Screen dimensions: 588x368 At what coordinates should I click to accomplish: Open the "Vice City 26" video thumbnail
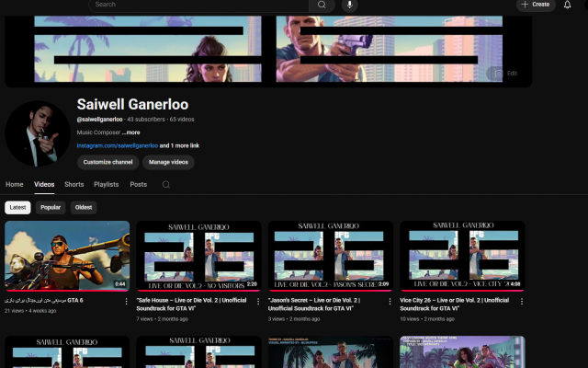462,256
